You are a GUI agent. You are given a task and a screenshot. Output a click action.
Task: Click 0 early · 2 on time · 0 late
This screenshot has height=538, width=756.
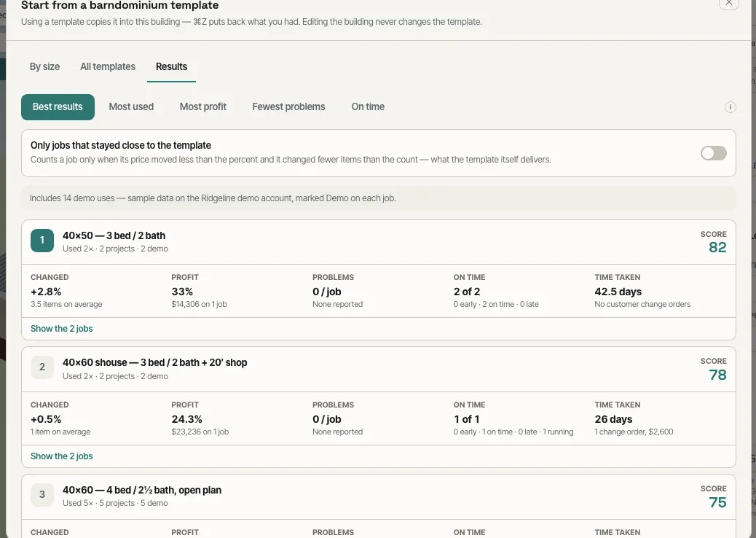(496, 305)
